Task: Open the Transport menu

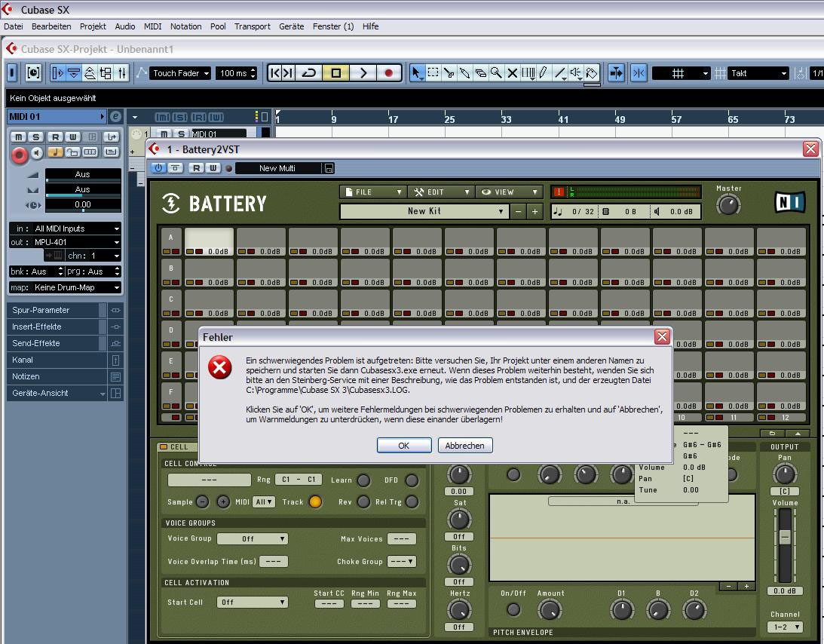Action: [x=253, y=26]
